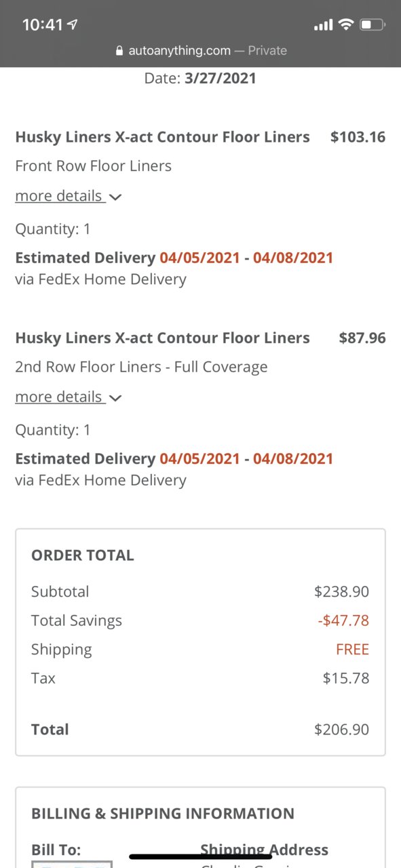Screen dimensions: 401x868
Task: Tap the BILLING & SHIPPING INFORMATION heading
Action: point(163,813)
